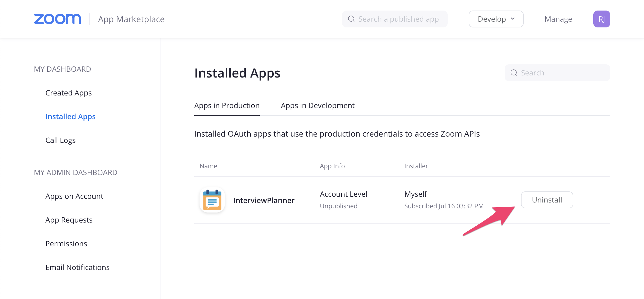Switch to Apps in Production tab
The width and height of the screenshot is (644, 299).
coord(227,105)
